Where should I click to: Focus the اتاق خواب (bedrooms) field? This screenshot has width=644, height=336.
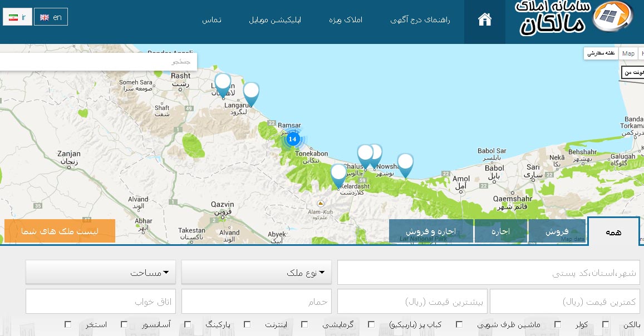(x=101, y=301)
